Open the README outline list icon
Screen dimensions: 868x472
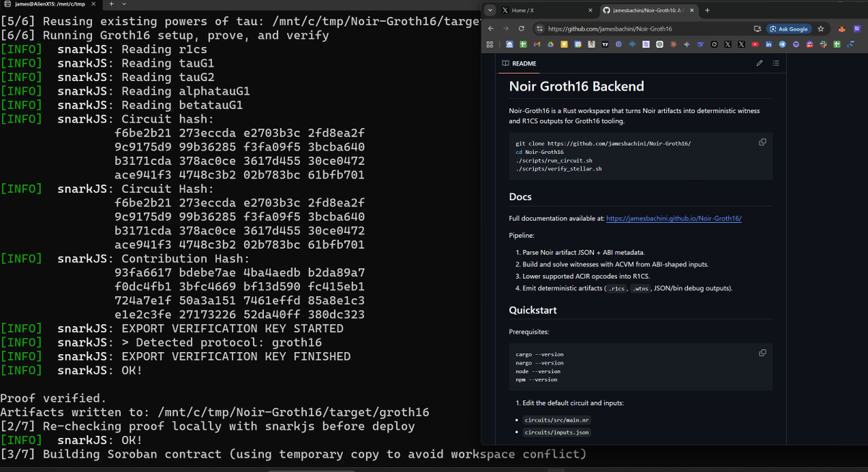[x=775, y=63]
